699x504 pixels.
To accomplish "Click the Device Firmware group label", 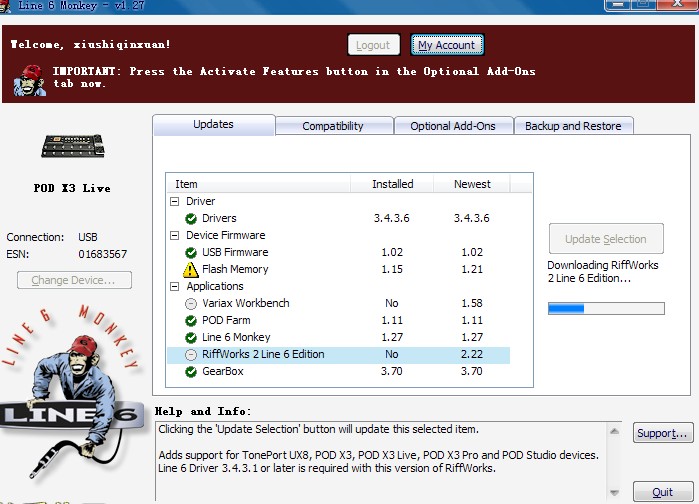I will (x=226, y=235).
